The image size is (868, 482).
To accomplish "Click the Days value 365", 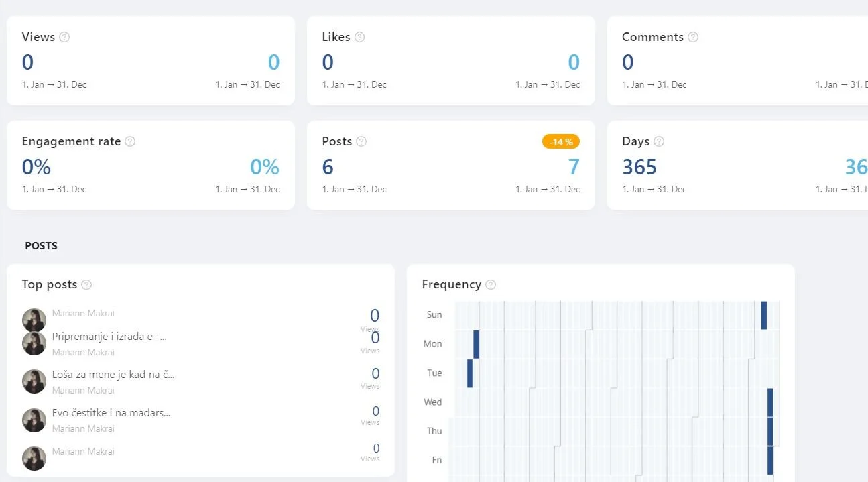I will coord(639,167).
